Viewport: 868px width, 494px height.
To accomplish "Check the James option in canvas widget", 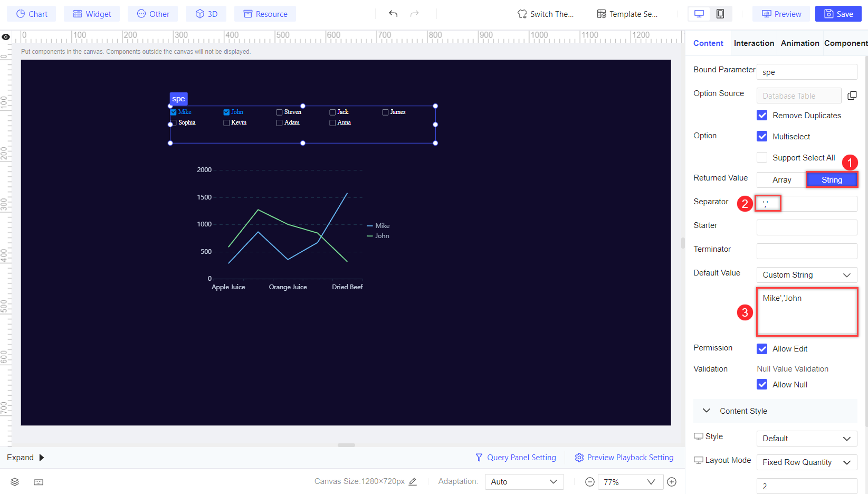I will point(385,112).
